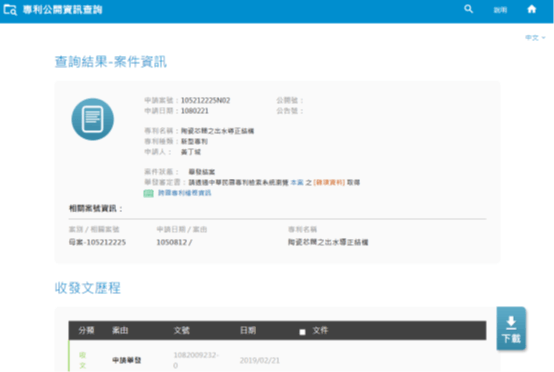Click the search magnifier icon in header

pyautogui.click(x=468, y=9)
